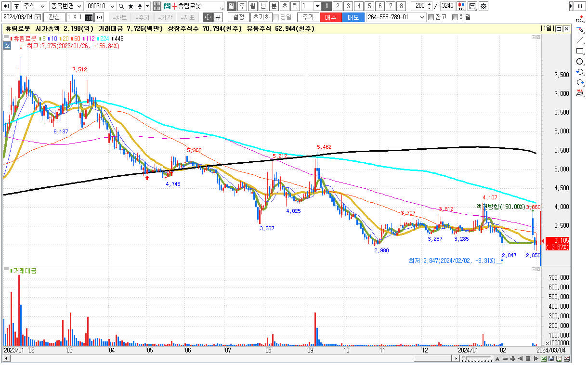
Task: Select the 월 (monthly) period button
Action: coord(252,6)
